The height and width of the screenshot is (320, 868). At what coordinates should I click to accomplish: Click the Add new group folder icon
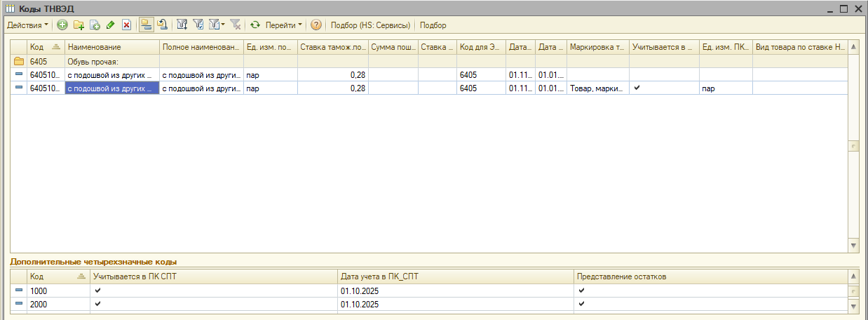(79, 25)
